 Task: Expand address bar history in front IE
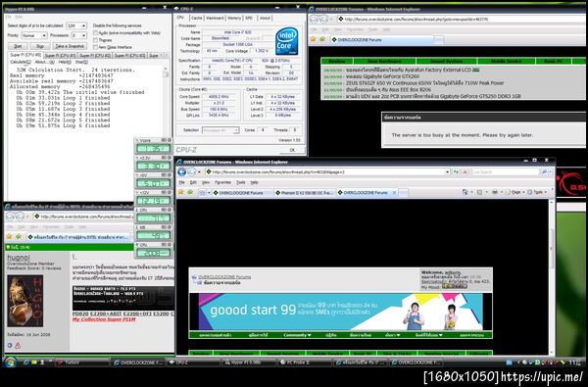pyautogui.click(x=447, y=171)
